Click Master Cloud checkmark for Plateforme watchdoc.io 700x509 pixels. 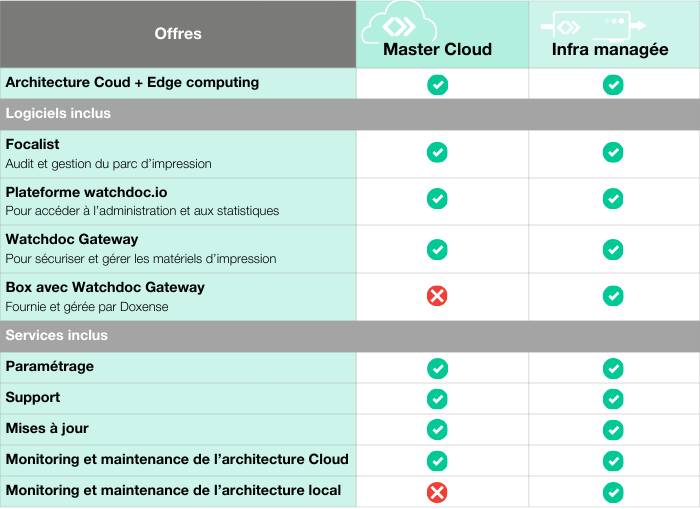437,199
